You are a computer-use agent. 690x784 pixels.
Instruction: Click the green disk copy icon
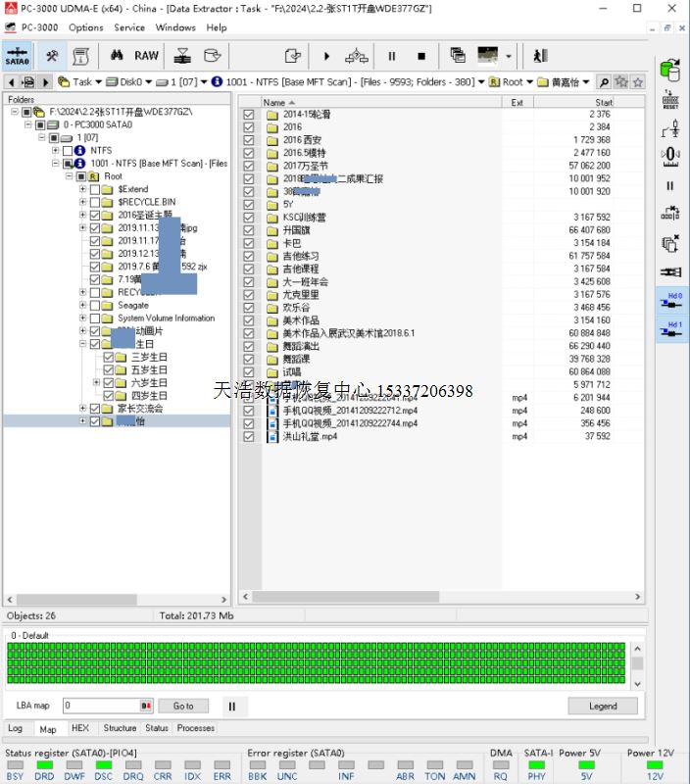[x=670, y=69]
